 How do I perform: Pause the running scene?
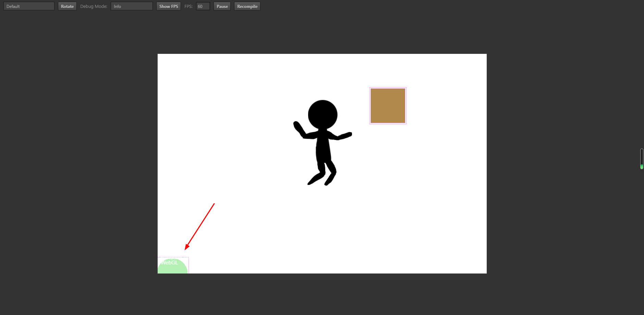(222, 6)
